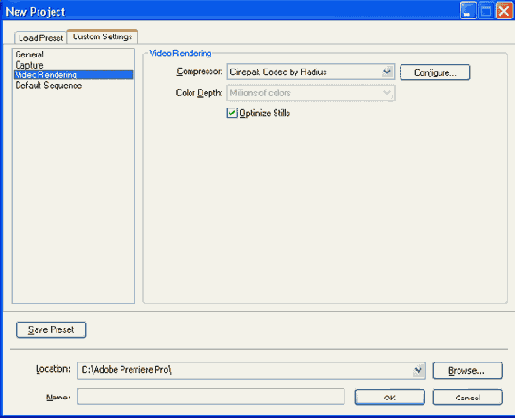
Task: Browse for a project location
Action: click(467, 371)
